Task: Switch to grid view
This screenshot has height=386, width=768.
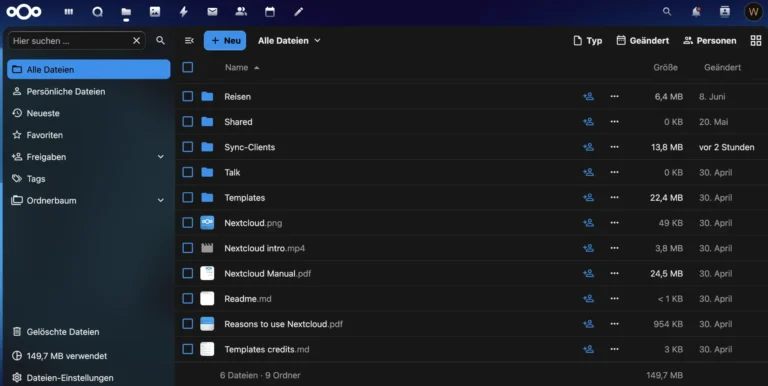Action: (x=756, y=41)
